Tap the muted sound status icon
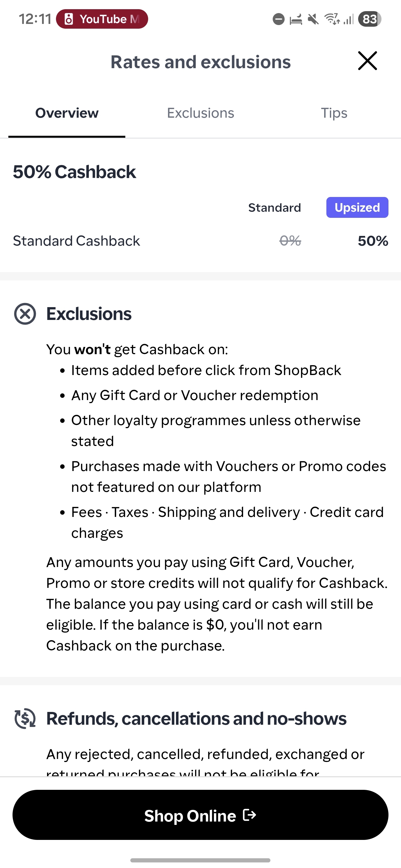 coord(313,19)
